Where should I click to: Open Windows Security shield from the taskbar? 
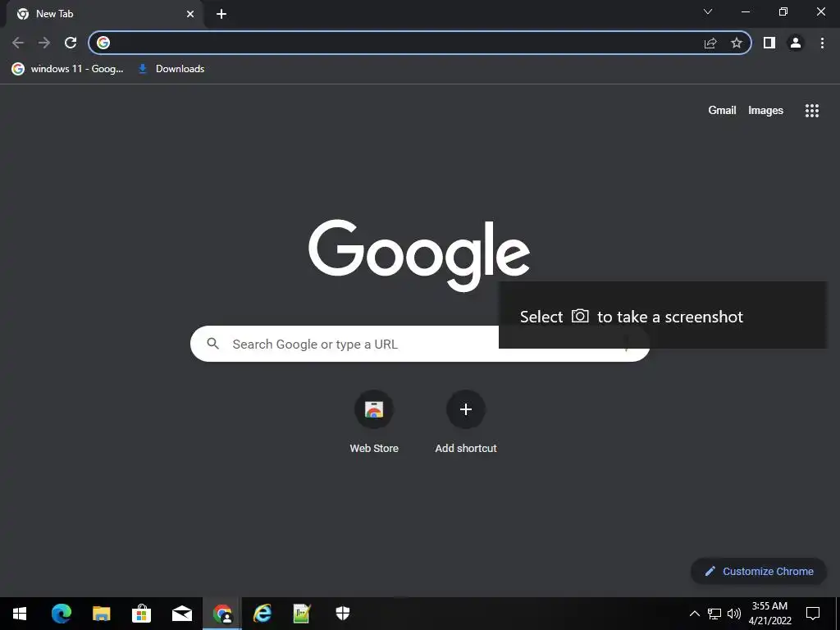coord(342,614)
